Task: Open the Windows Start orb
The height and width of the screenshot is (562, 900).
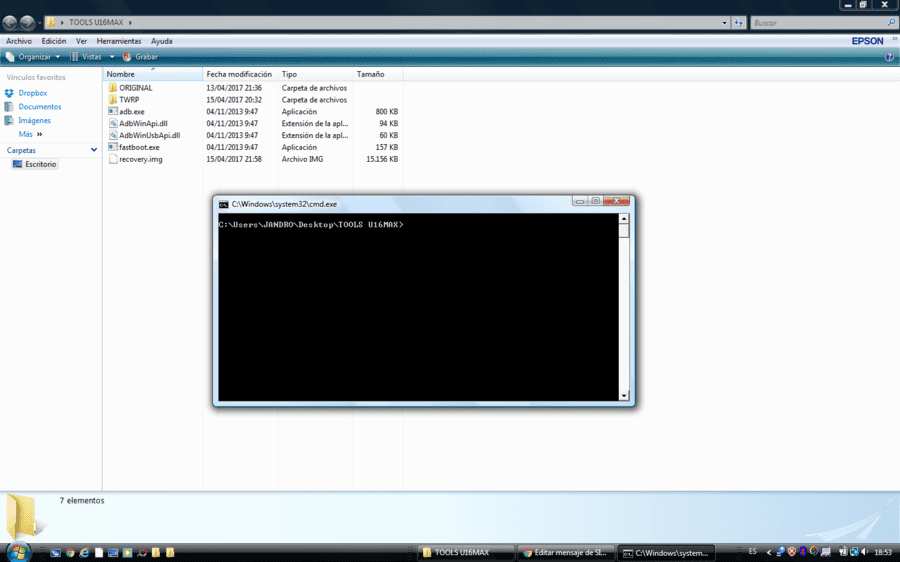Action: point(18,552)
